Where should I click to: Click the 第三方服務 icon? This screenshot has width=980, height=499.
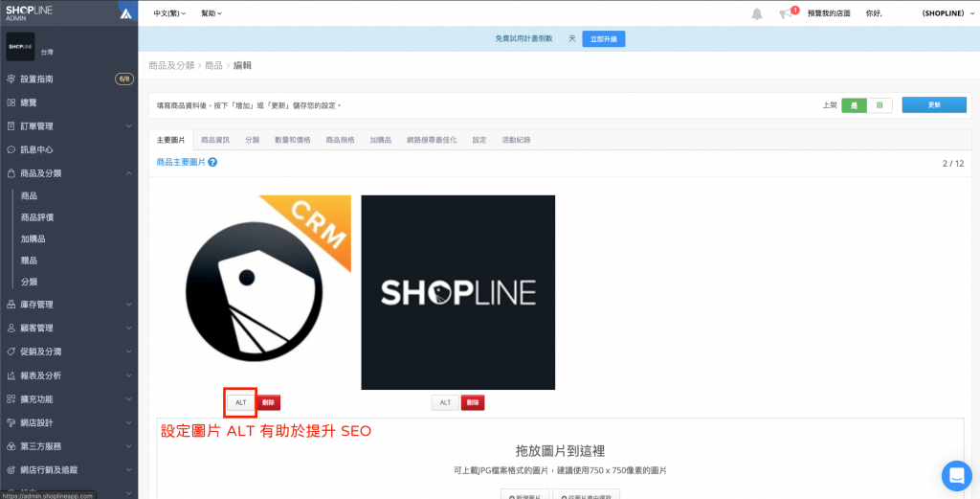pyautogui.click(x=11, y=446)
